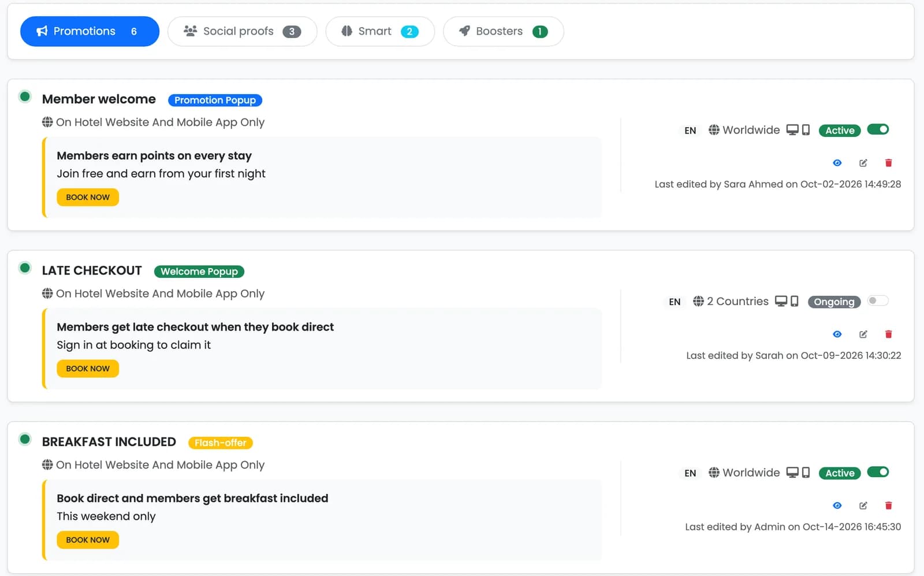Switch to the Social proofs tab
The image size is (924, 576).
tap(242, 31)
